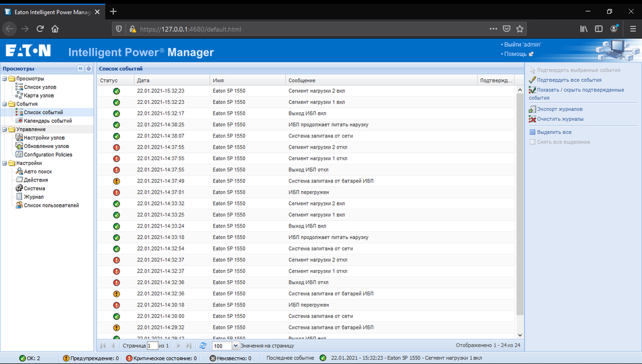
Task: Click the Критическое состояние: 0 indicator
Action: pyautogui.click(x=162, y=358)
